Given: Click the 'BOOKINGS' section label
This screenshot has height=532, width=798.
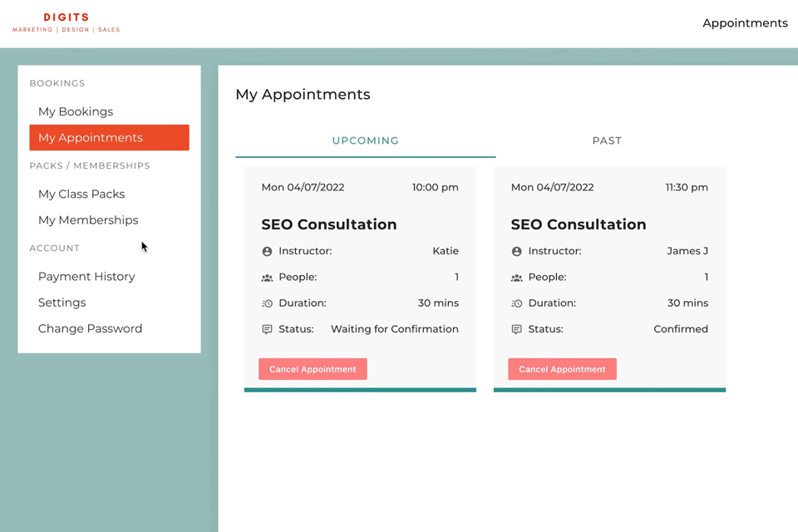Looking at the screenshot, I should point(57,83).
